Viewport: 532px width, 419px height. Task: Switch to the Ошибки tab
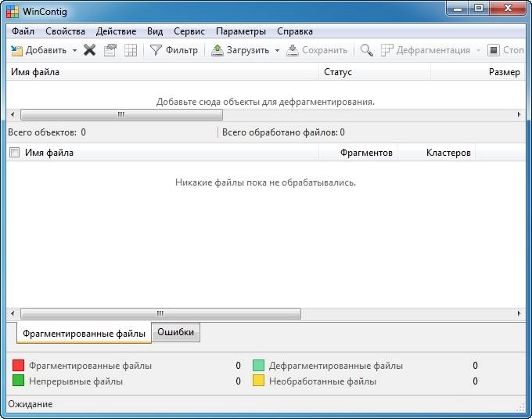click(x=176, y=332)
